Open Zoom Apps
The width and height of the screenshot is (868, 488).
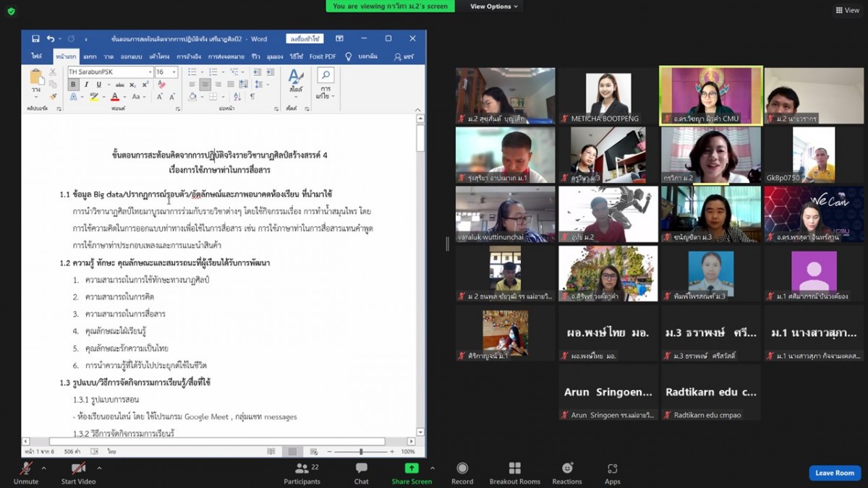613,473
